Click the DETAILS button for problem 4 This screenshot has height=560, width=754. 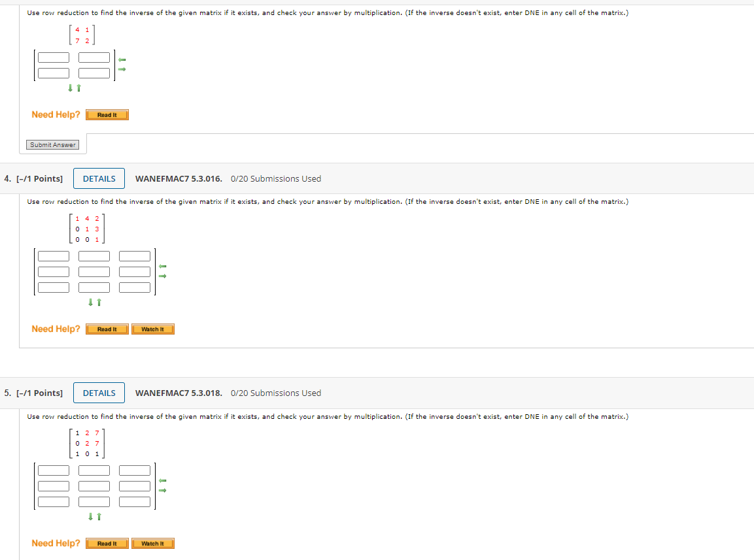click(99, 178)
